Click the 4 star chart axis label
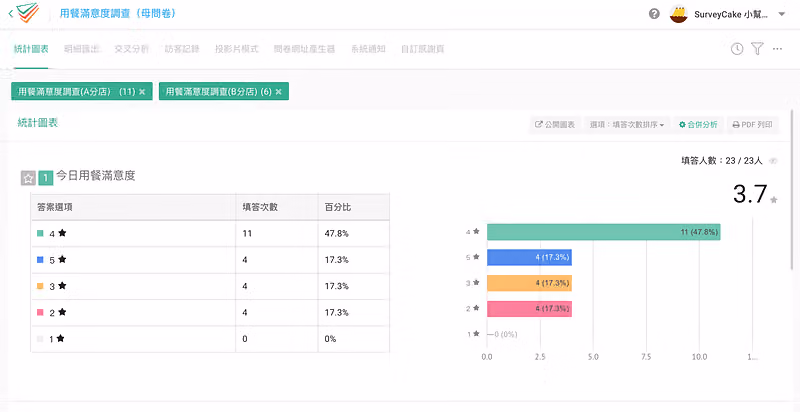This screenshot has height=412, width=800. [x=473, y=232]
